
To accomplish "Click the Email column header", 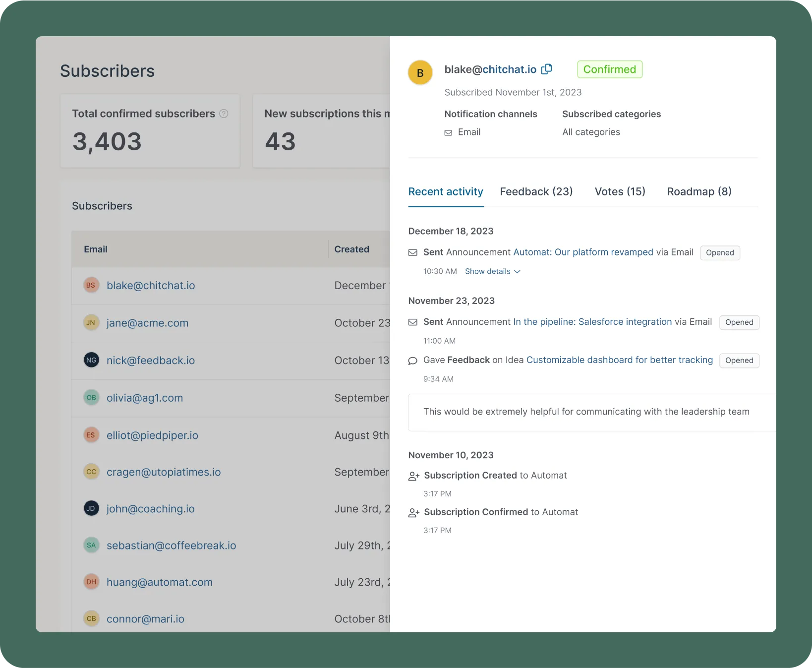I will [x=96, y=249].
